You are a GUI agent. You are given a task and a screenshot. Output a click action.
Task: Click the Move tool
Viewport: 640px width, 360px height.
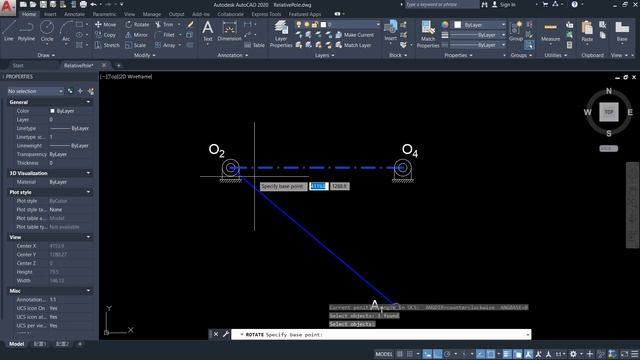pos(106,24)
